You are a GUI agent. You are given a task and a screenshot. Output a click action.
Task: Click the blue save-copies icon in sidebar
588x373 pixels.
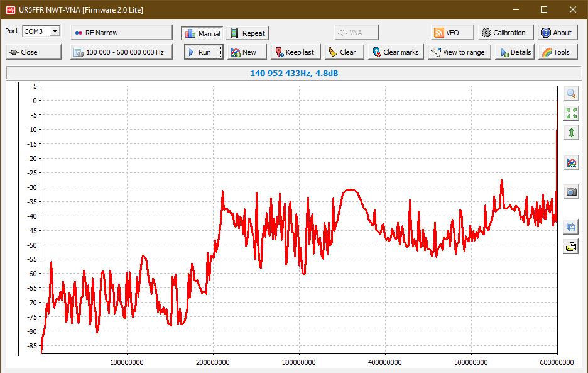(571, 227)
